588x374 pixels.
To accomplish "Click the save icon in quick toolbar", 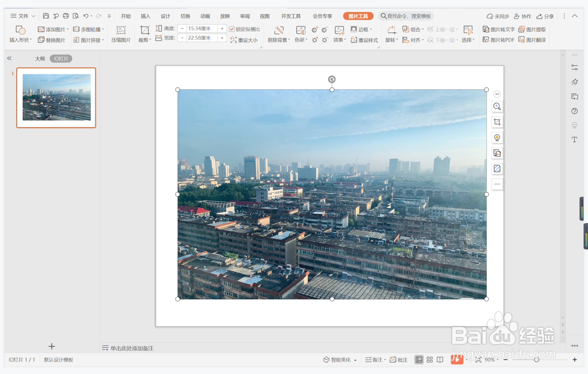I will click(46, 16).
